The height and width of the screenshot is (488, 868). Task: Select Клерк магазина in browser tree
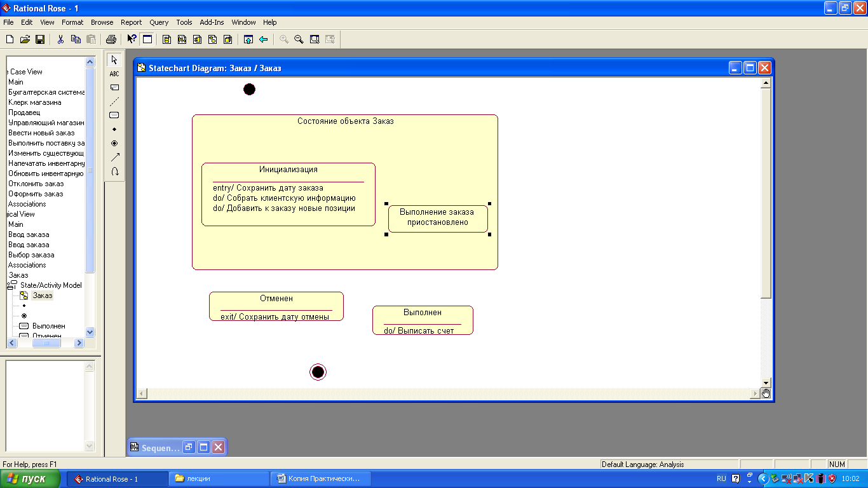[35, 102]
